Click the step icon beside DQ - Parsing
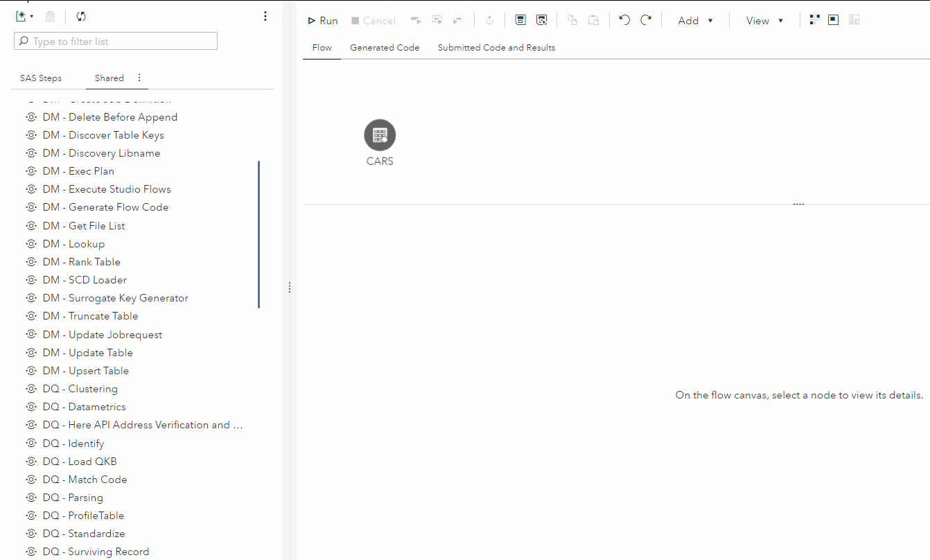Image resolution: width=930 pixels, height=560 pixels. (30, 498)
